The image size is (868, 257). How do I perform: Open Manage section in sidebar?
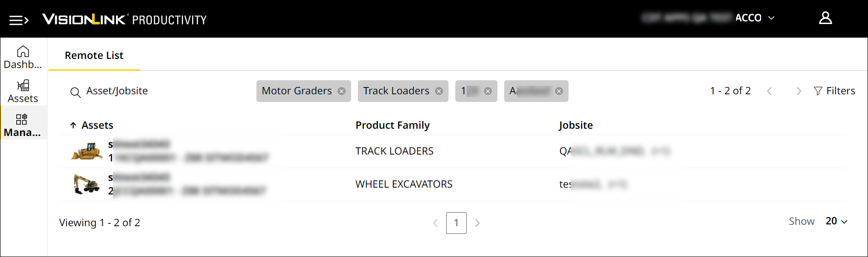click(x=22, y=126)
